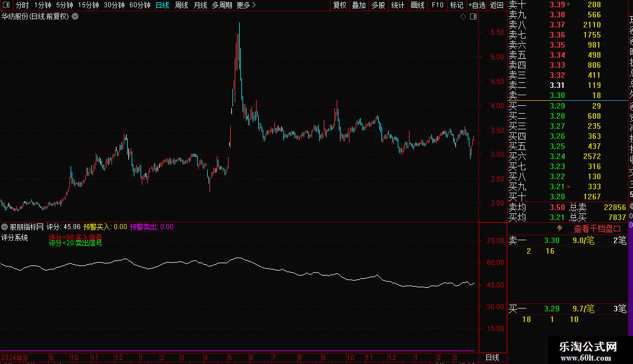This screenshot has width=633, height=364.
Task: Click the lightning icon beside 查看千档盘口
Action: (560, 228)
